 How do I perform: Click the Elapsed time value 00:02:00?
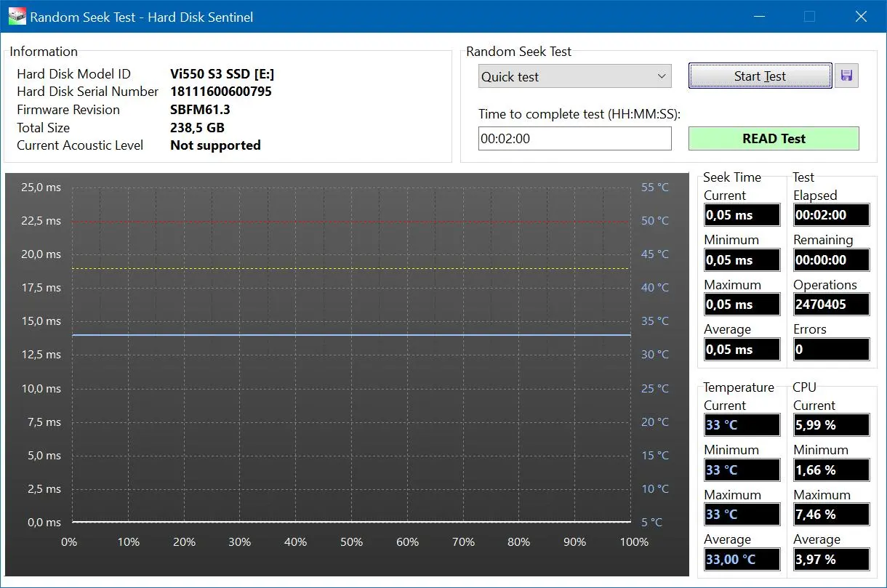832,215
